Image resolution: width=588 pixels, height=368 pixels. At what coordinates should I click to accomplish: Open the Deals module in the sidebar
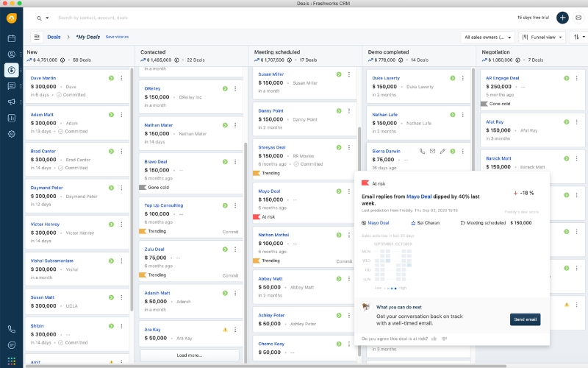[11, 70]
